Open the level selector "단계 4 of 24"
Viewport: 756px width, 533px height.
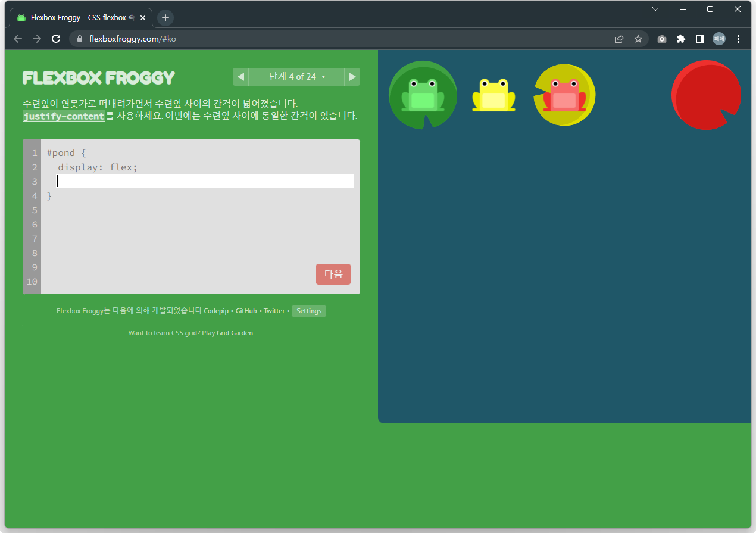[x=296, y=77]
